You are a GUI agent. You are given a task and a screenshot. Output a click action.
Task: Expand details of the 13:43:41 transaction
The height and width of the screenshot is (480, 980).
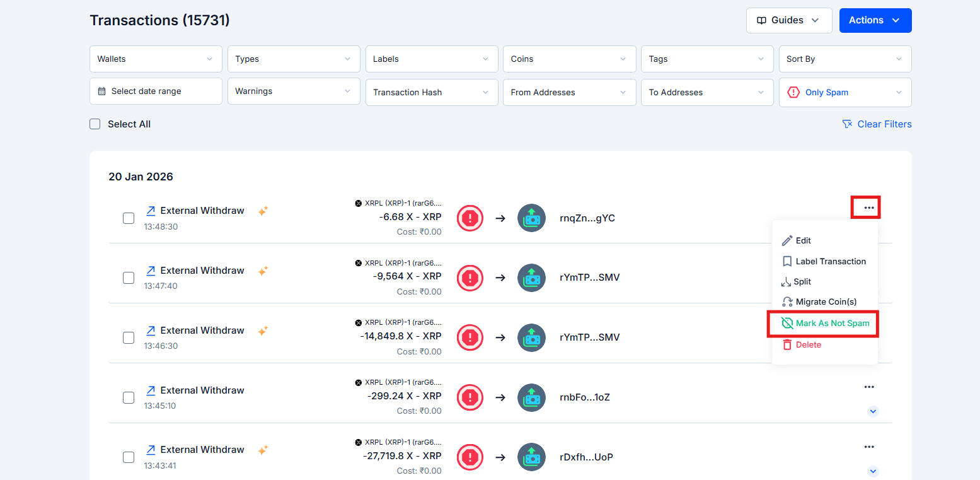point(873,471)
